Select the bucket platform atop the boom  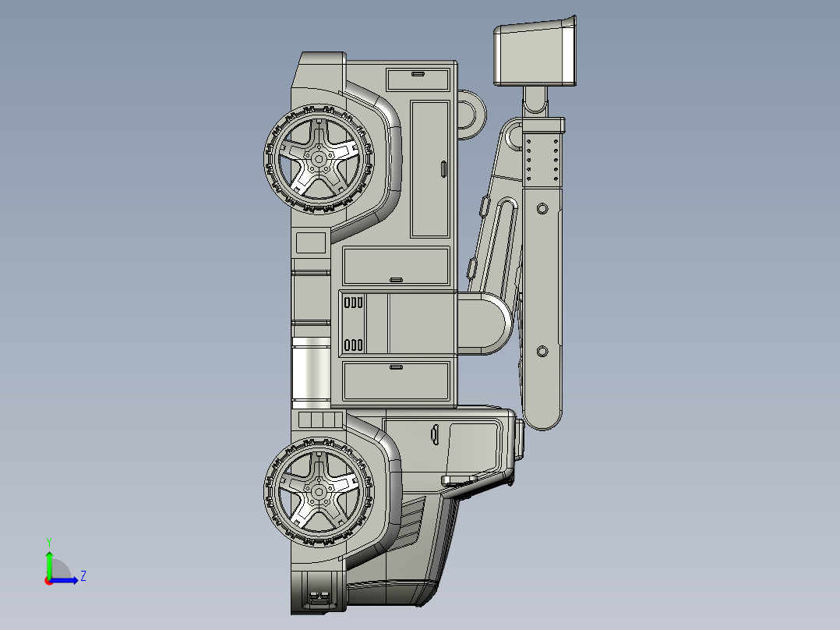coord(535,51)
